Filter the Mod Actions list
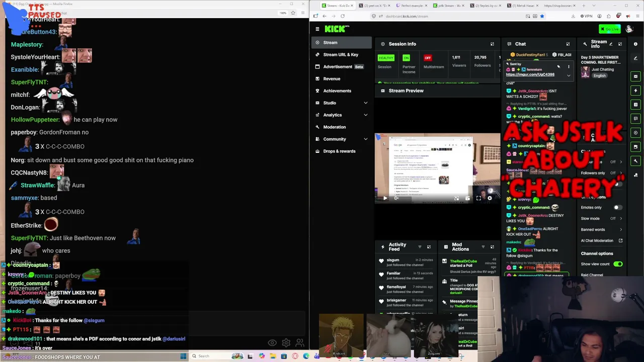This screenshot has width=644, height=362. [483, 247]
